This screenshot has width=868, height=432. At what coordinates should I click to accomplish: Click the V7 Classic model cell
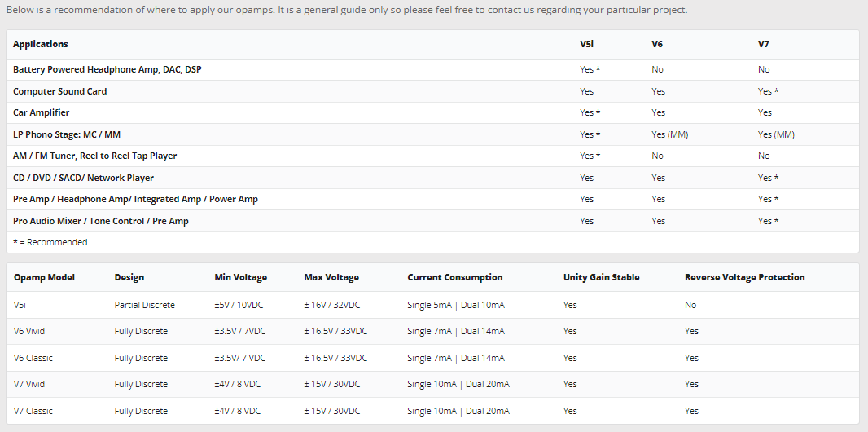[33, 411]
